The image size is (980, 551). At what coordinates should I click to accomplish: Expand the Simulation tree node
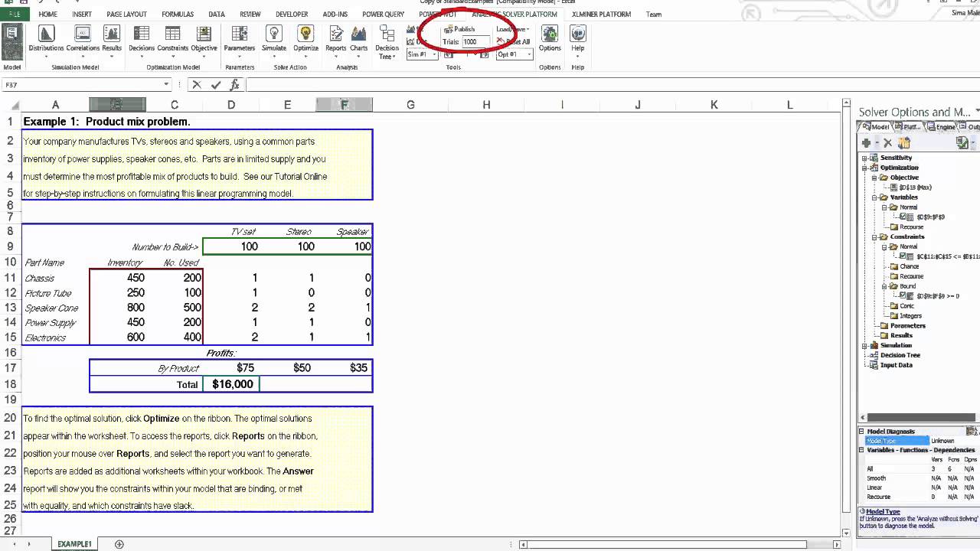click(x=864, y=345)
